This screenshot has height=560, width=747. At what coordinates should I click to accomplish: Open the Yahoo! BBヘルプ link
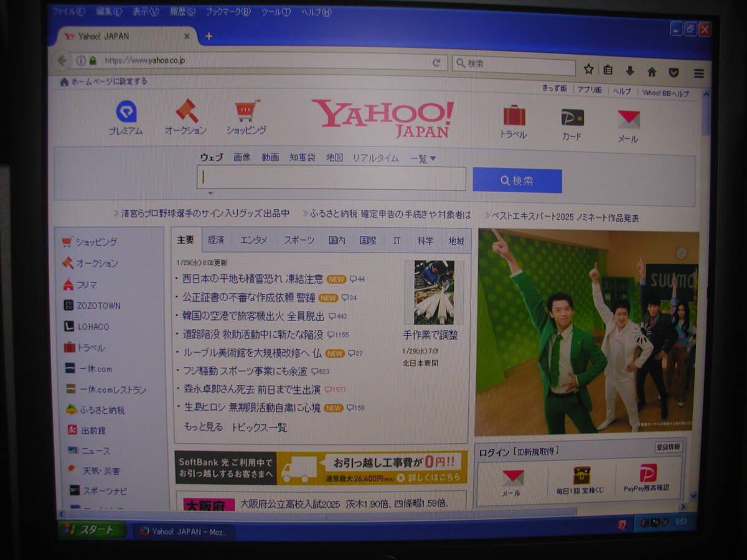pos(665,93)
